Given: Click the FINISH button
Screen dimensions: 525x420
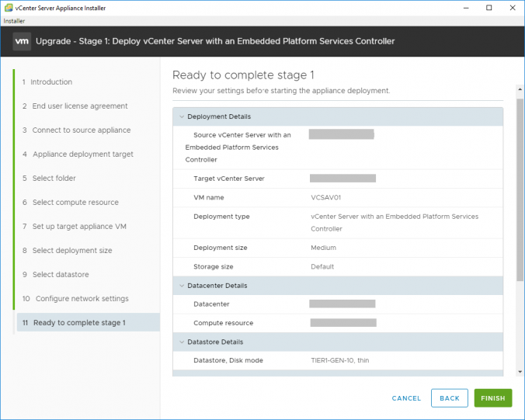Looking at the screenshot, I should [493, 398].
